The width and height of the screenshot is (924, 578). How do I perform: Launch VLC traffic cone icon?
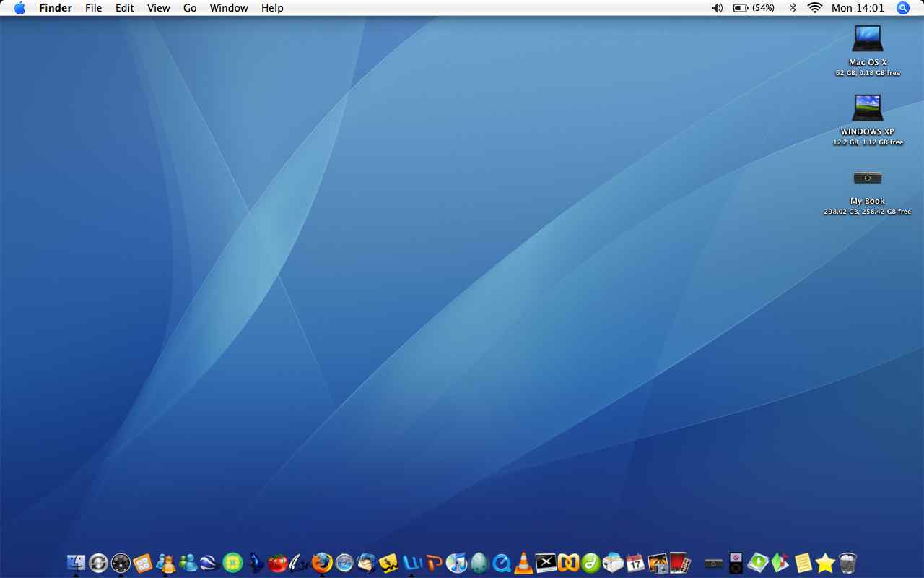click(523, 563)
